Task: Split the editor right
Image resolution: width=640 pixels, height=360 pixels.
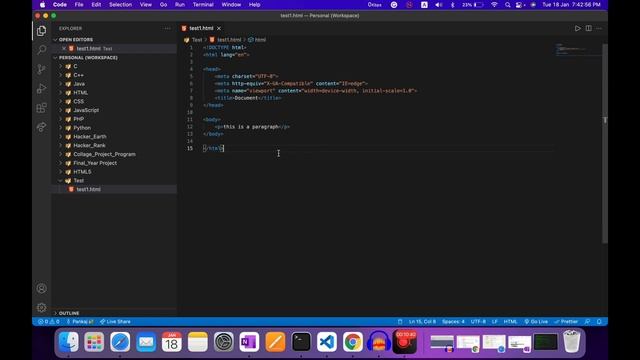Action: (589, 28)
